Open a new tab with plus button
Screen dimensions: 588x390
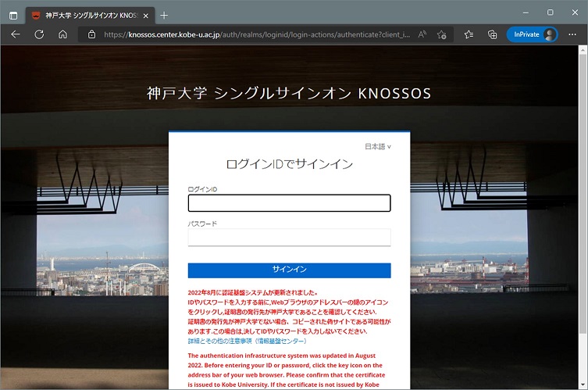[164, 16]
